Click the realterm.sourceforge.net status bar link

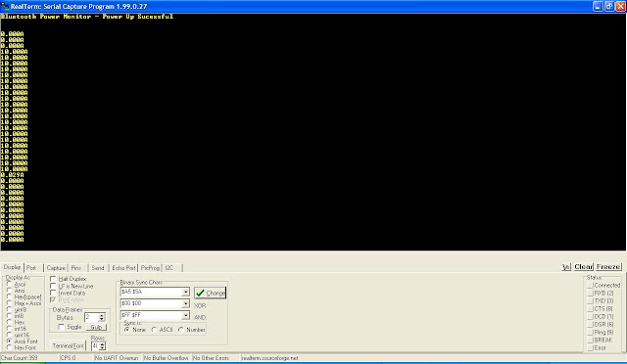(270, 358)
